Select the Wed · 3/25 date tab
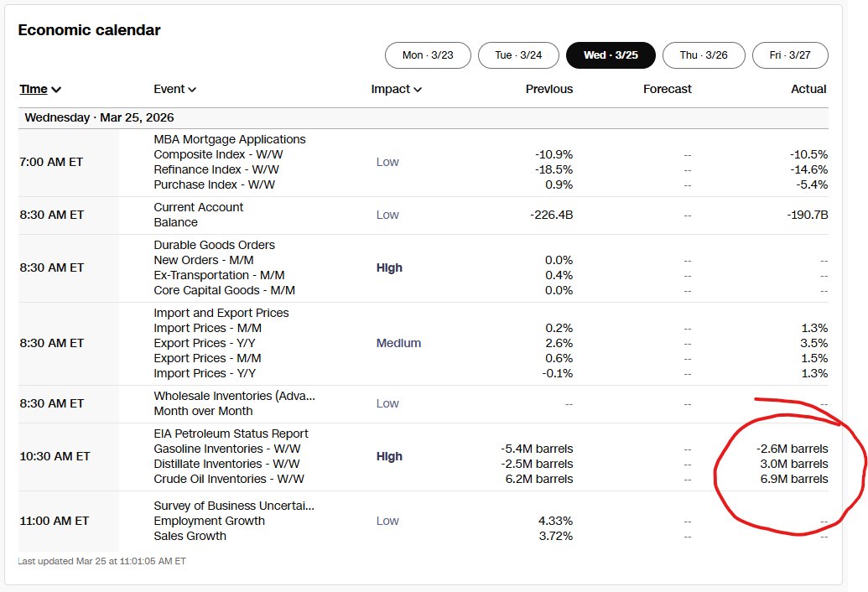Screen dimensions: 868x592 click(611, 55)
